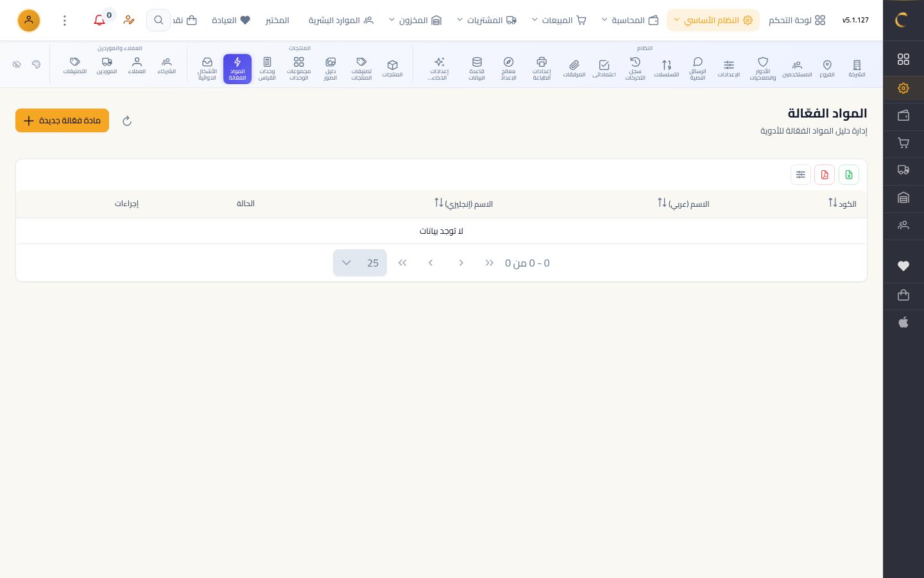Open الرسائل النصية (SMS) ribbon item
This screenshot has width=924, height=578.
[697, 69]
